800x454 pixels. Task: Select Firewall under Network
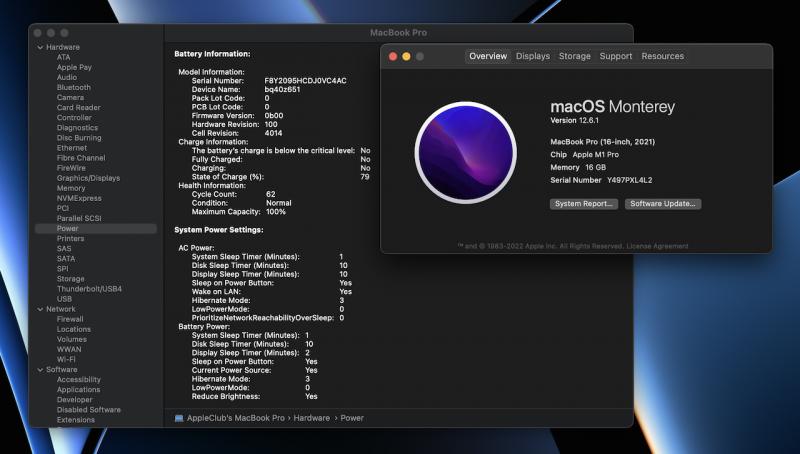[x=70, y=319]
